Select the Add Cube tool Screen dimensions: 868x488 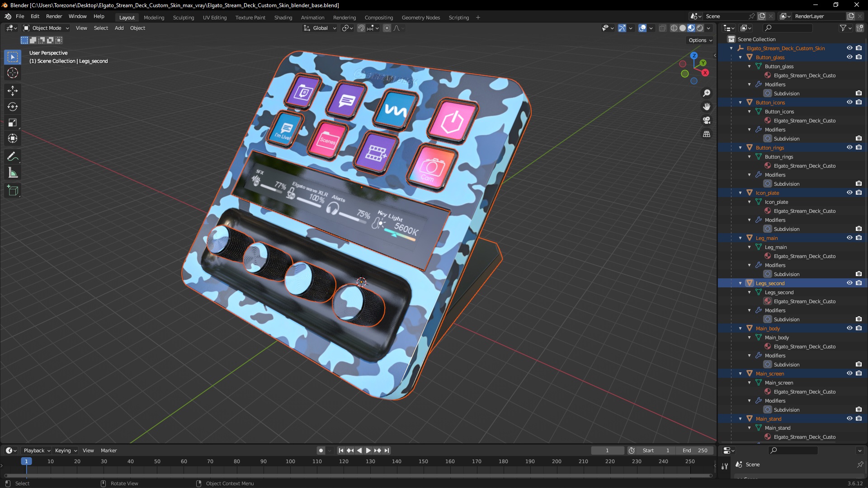13,191
